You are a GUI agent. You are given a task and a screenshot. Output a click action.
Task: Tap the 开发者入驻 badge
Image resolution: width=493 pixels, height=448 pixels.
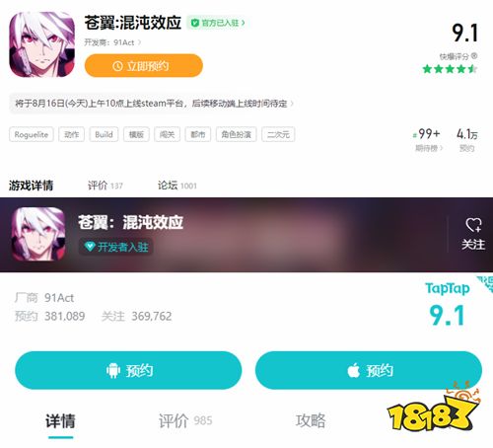coord(116,247)
